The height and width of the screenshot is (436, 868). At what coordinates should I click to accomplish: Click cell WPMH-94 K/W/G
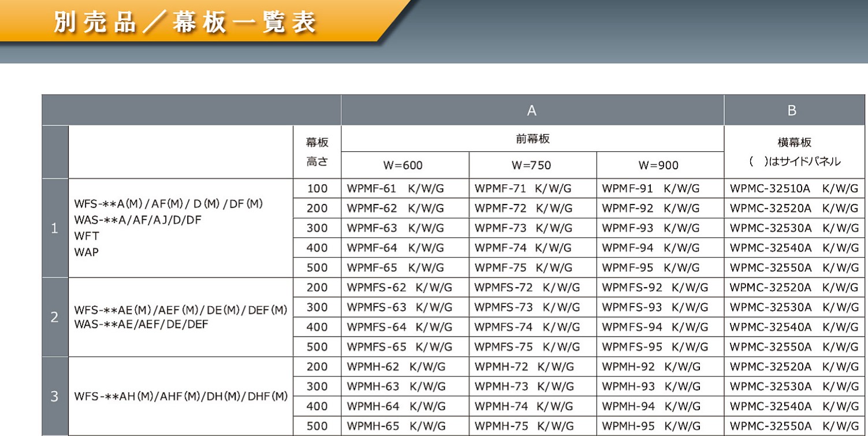660,406
